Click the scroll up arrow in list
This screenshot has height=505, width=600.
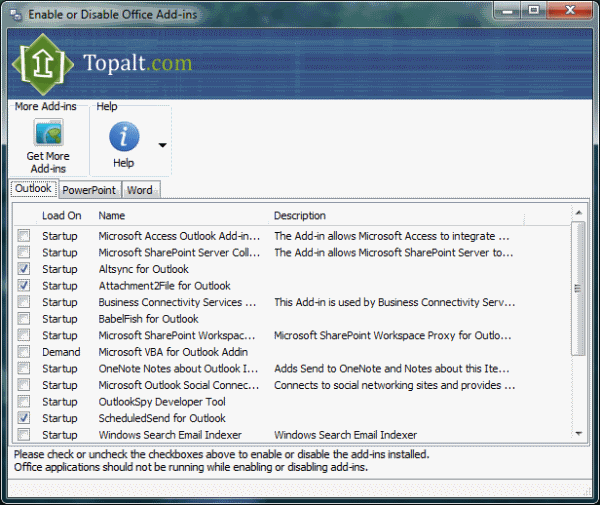(x=579, y=212)
